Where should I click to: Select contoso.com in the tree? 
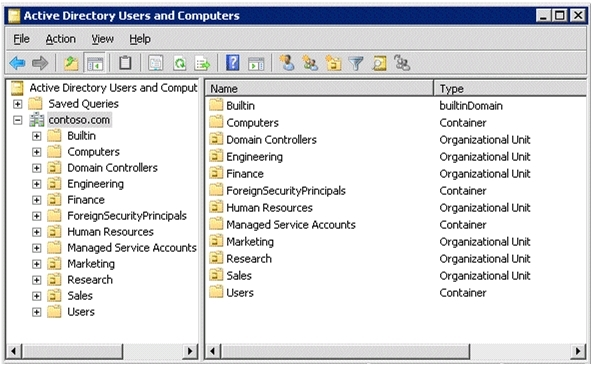pyautogui.click(x=79, y=120)
